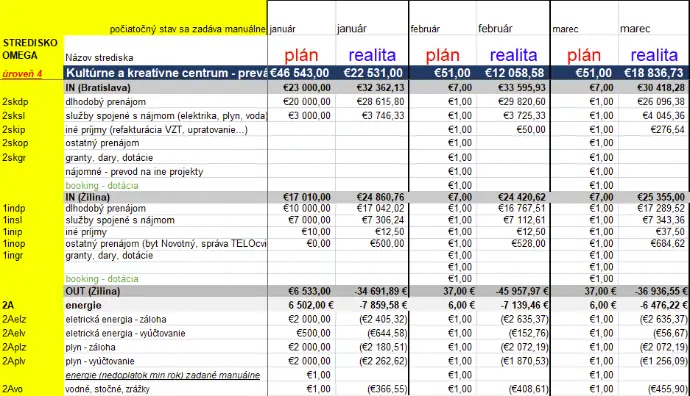
Task: Click the 2sksl code cell
Action: point(14,116)
